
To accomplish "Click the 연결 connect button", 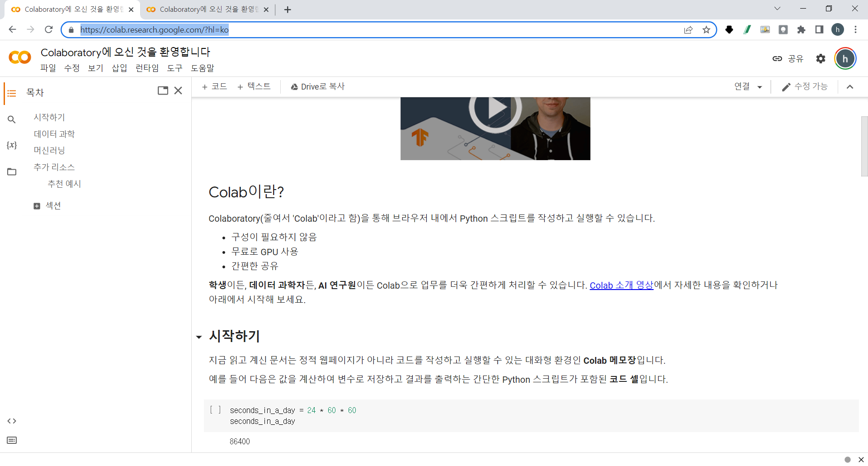I will point(742,86).
